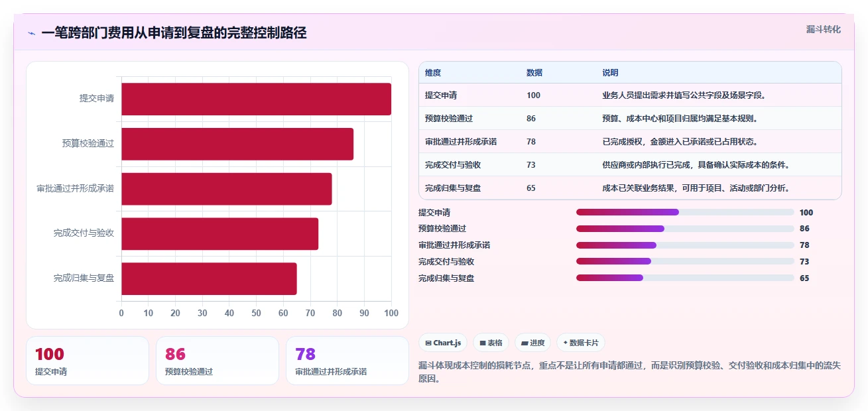Screen dimensions: 868x411
Task: Click the 完成交付与验收 progress bar showing 73
Action: 685,261
